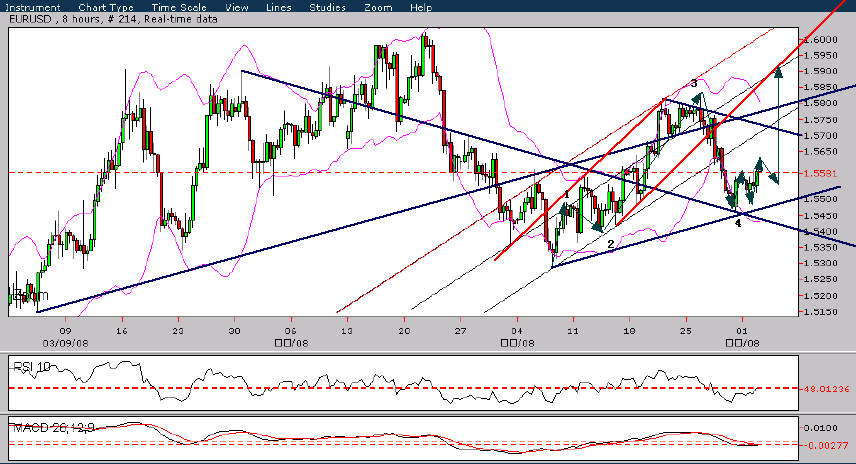Click the 1.5150 price axis label
This screenshot has width=856, height=464.
coord(821,312)
